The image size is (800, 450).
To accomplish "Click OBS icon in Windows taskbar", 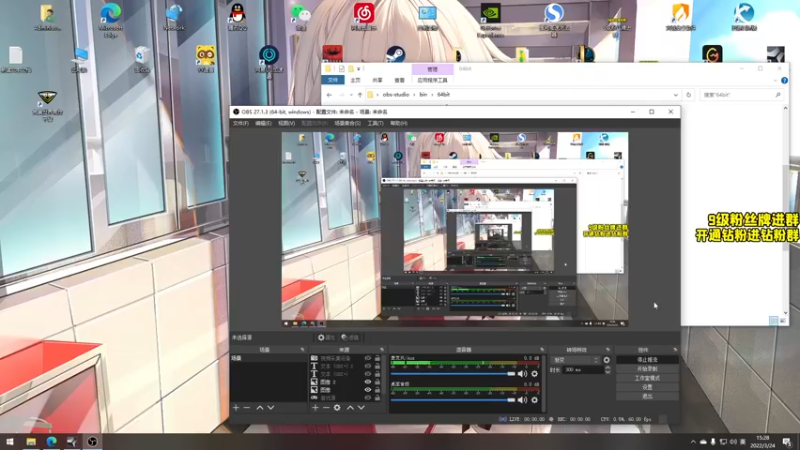I will [x=92, y=441].
